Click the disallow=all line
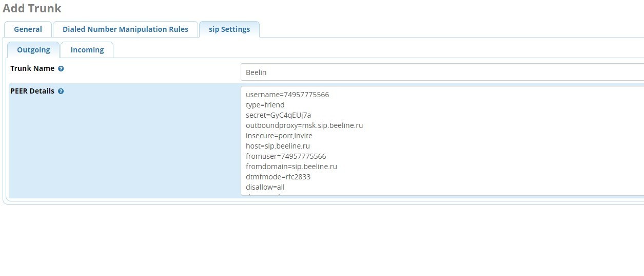644x276 pixels. [265, 187]
